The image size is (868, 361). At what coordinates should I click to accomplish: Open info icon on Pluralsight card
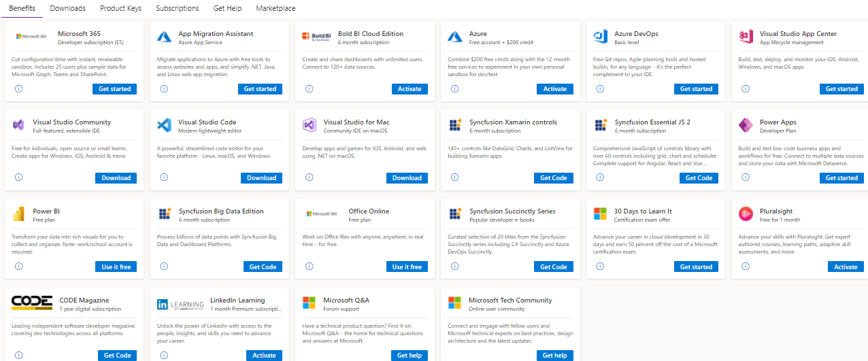click(x=746, y=267)
